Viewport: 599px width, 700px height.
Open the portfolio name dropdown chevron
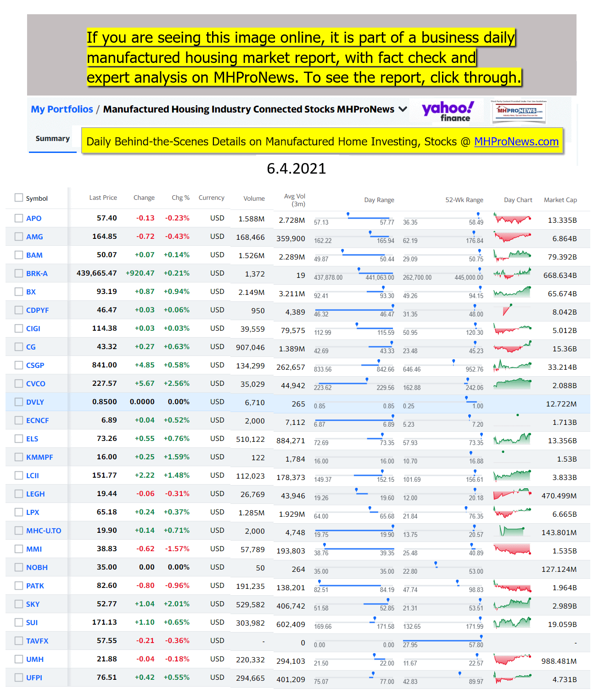pyautogui.click(x=403, y=109)
